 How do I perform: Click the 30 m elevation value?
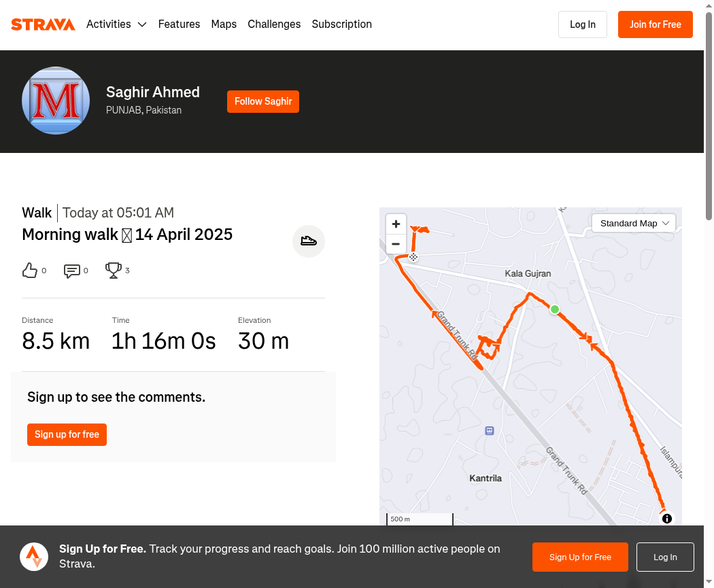(264, 341)
